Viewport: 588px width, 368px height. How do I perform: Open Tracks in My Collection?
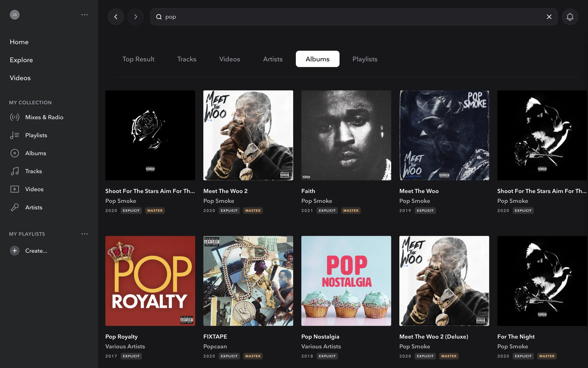click(33, 171)
